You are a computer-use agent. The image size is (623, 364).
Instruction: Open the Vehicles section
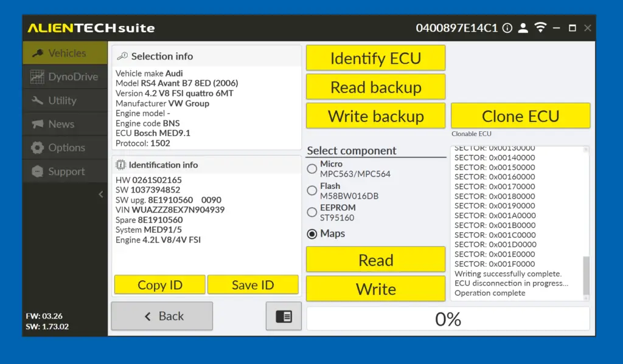65,53
